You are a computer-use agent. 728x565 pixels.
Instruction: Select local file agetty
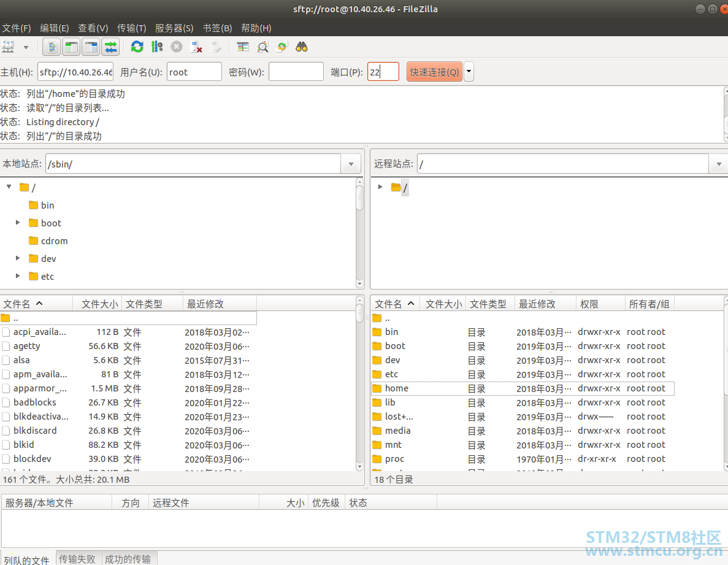point(128,347)
